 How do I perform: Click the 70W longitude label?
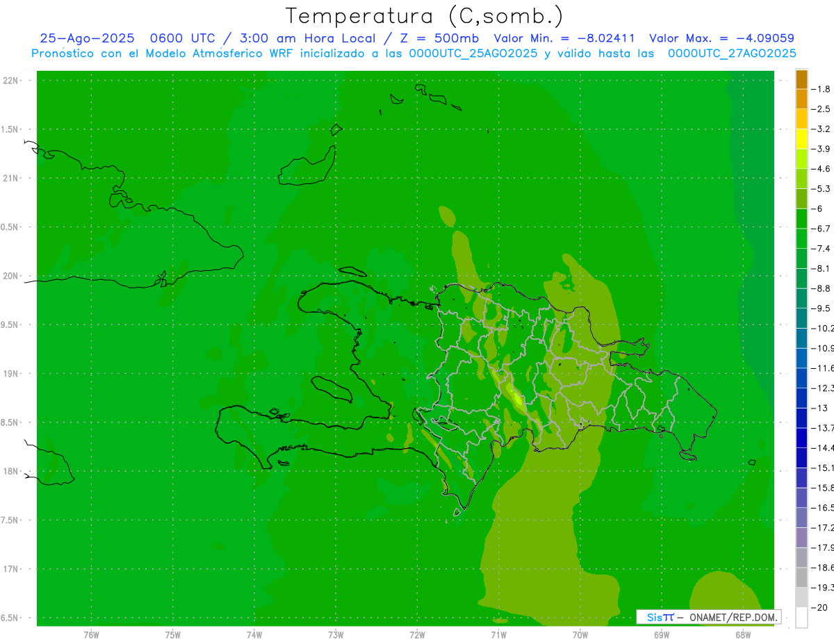coord(580,635)
